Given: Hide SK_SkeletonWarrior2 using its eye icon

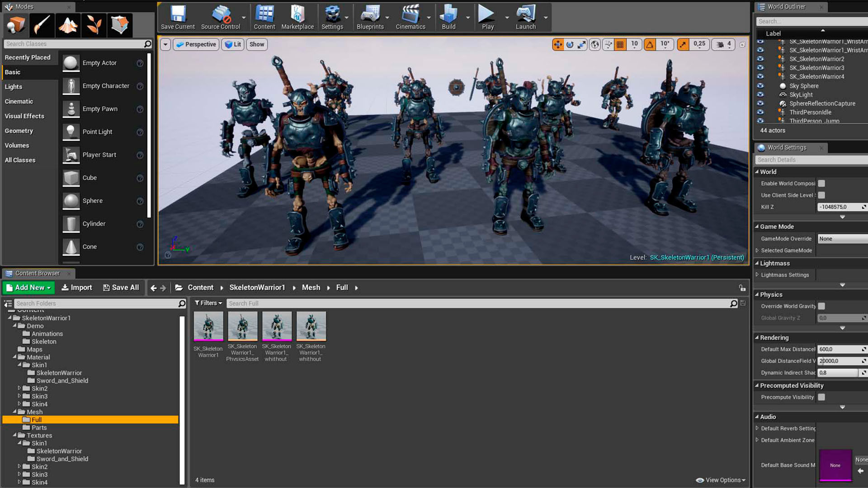Looking at the screenshot, I should click(x=760, y=59).
